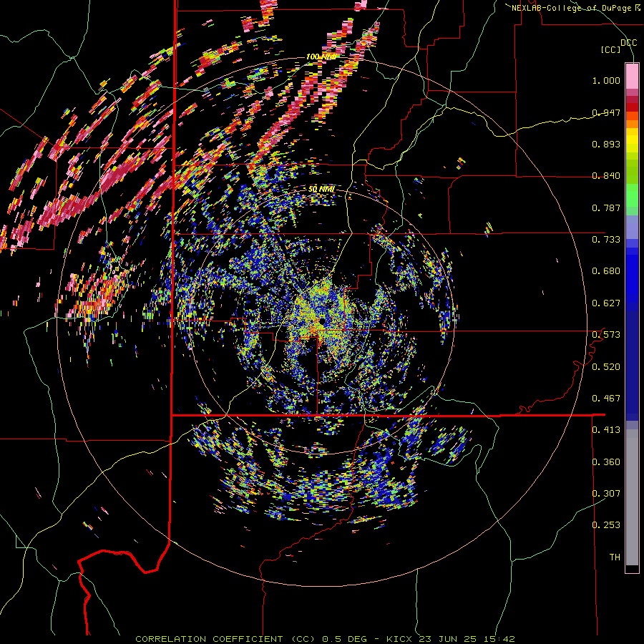This screenshot has height=644, width=644.
Task: Select the 0.253 scale value
Action: click(x=606, y=525)
